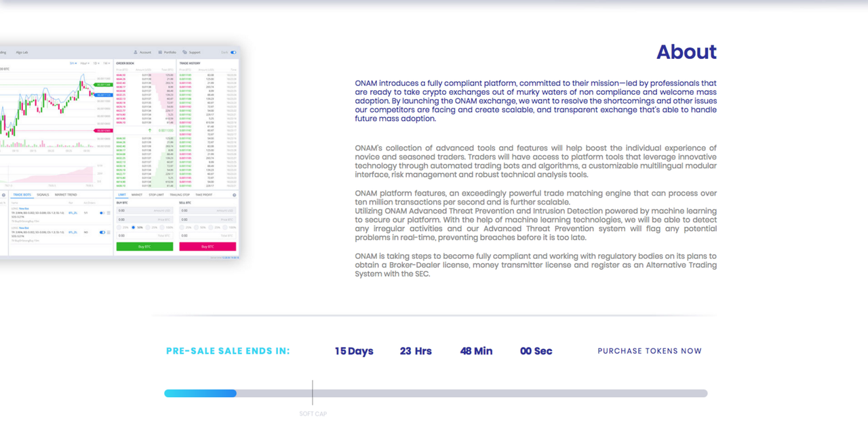Open Algo Lab in the top menu
The height and width of the screenshot is (435, 868).
click(22, 52)
